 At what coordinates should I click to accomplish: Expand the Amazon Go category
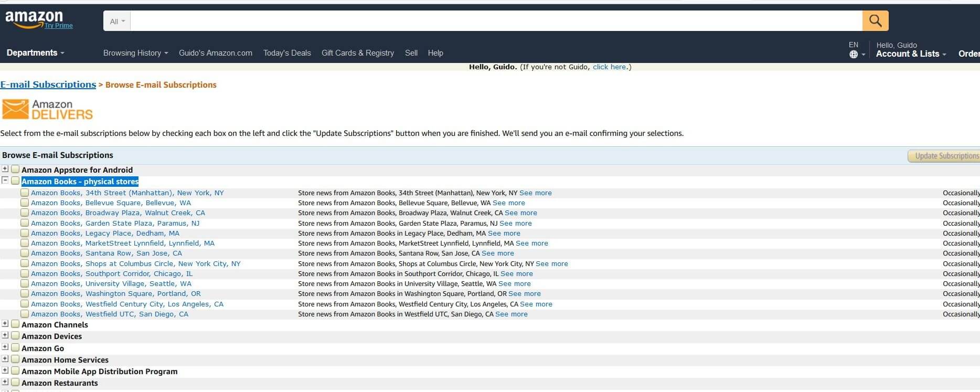[5, 347]
